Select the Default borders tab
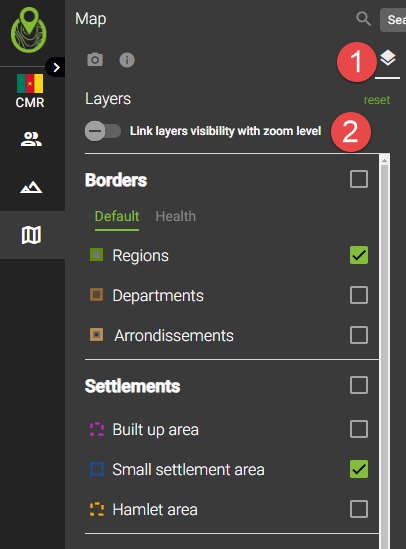The image size is (406, 549). pos(117,216)
